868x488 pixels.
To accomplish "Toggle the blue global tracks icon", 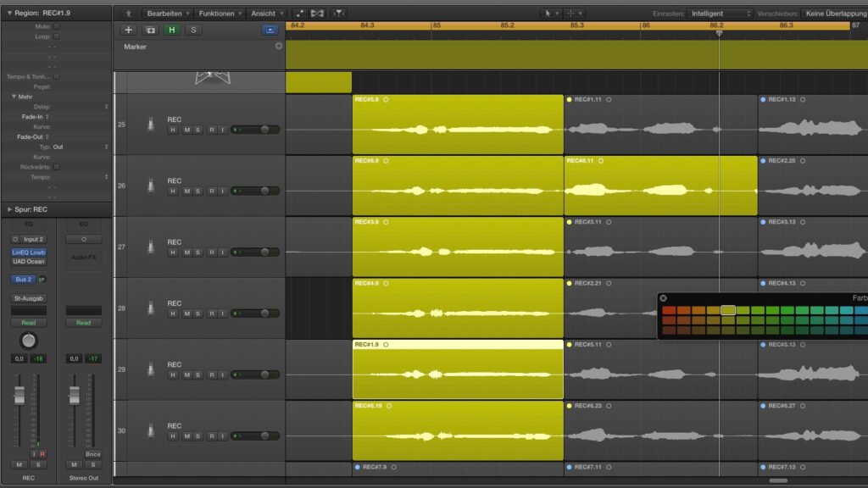I will pos(270,30).
